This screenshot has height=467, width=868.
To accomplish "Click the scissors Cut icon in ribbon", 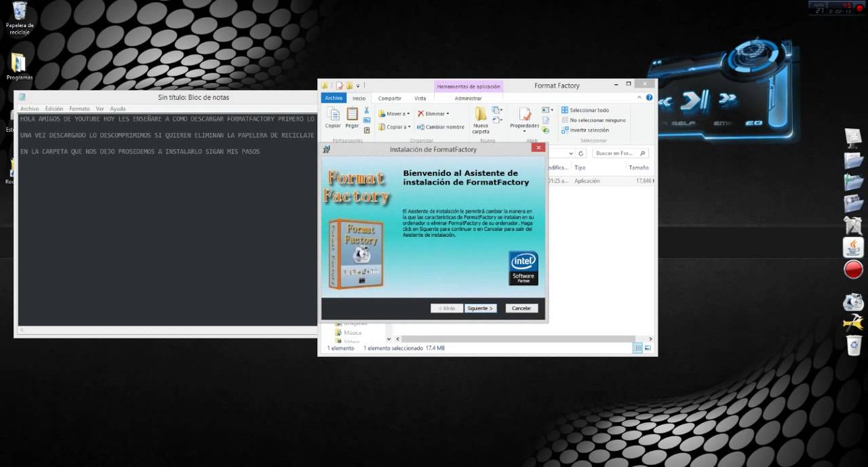I will pyautogui.click(x=367, y=110).
